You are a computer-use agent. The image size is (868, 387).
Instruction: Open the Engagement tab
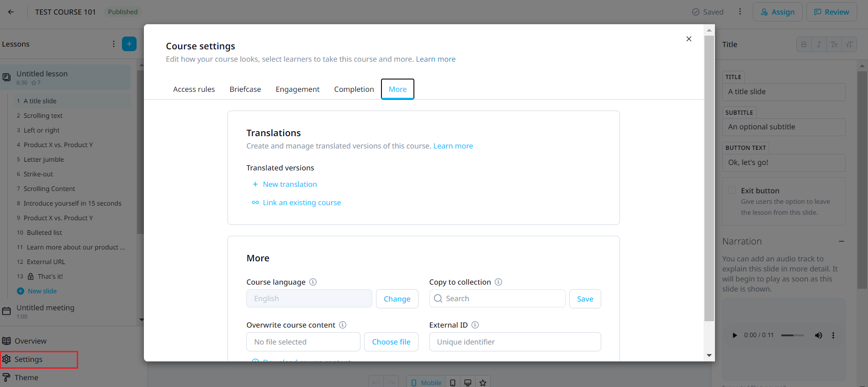click(297, 89)
